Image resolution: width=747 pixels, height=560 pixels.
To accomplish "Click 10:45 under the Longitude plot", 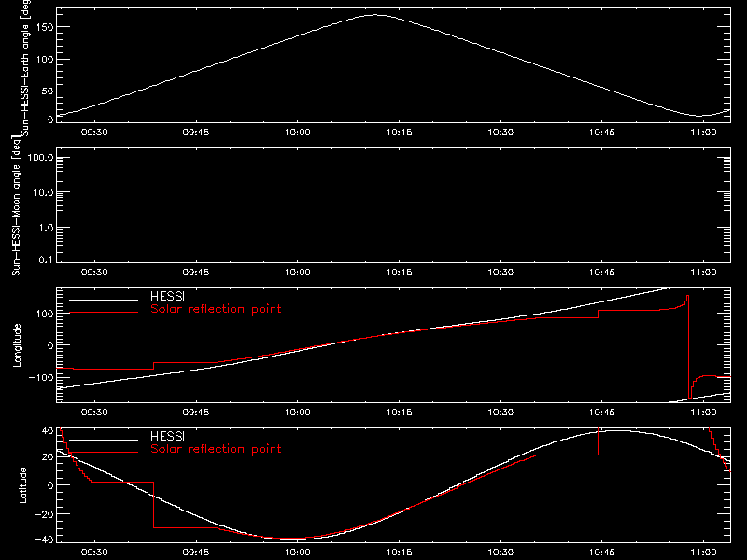I will click(x=602, y=413).
